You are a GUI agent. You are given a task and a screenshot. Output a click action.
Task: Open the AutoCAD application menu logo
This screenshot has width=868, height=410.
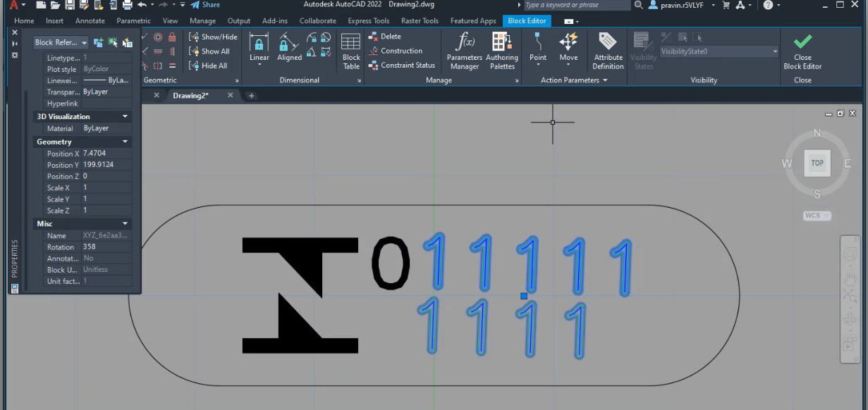click(13, 5)
